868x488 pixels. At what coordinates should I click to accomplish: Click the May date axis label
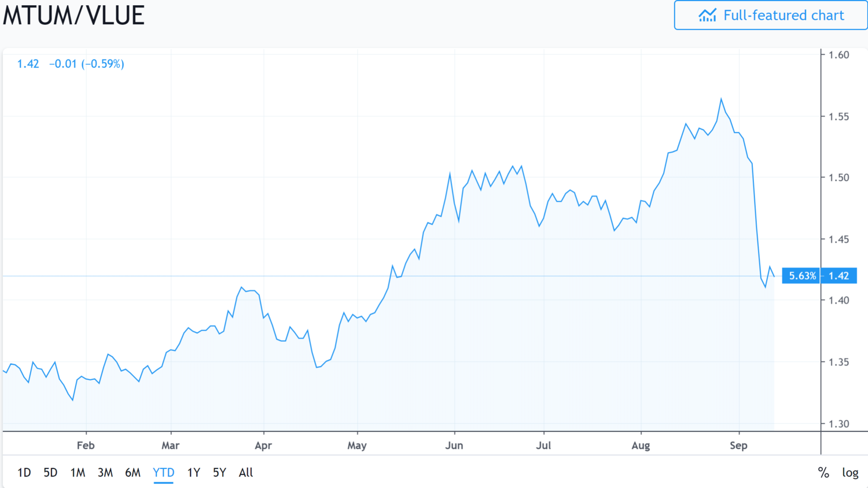point(357,446)
